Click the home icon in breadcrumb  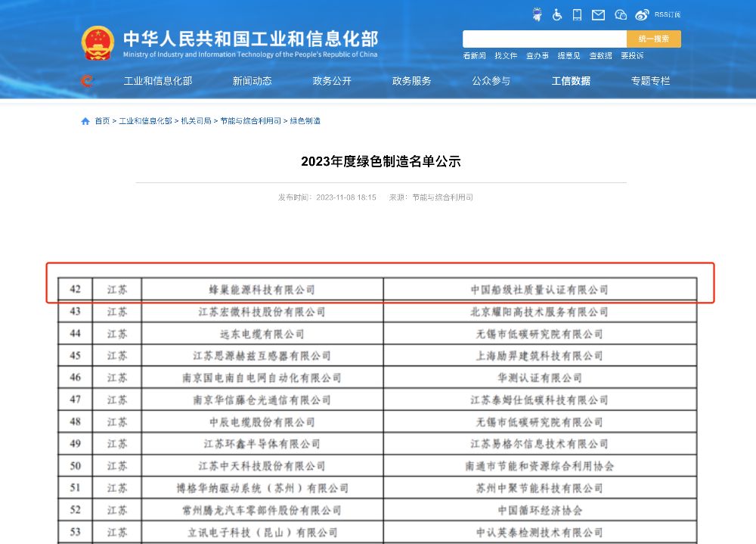tap(85, 121)
